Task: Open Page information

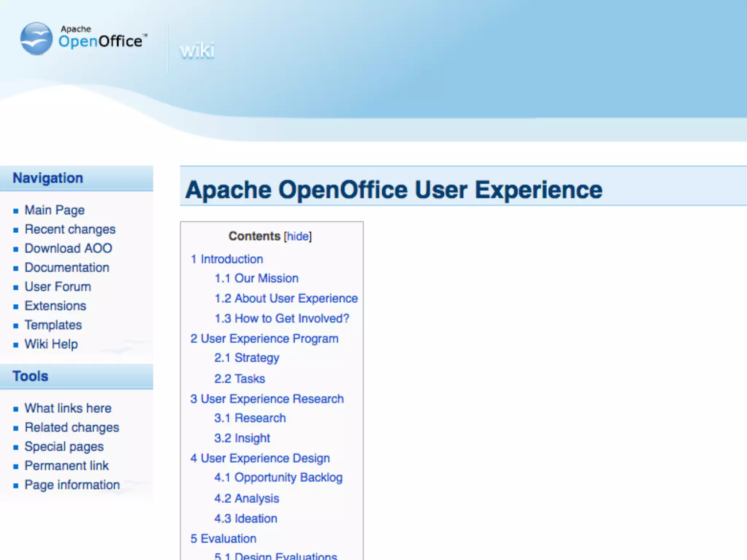Action: click(72, 485)
